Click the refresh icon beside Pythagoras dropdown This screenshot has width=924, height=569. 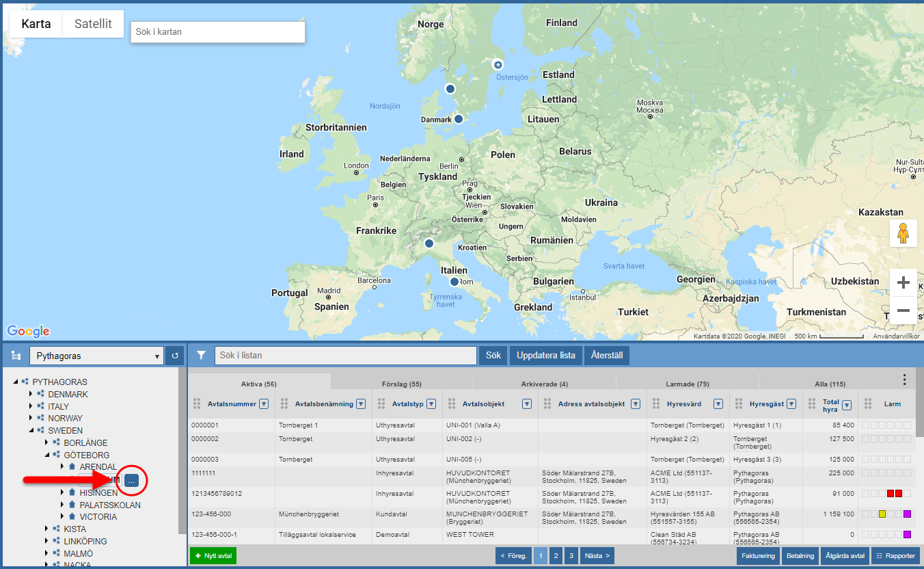pyautogui.click(x=174, y=356)
